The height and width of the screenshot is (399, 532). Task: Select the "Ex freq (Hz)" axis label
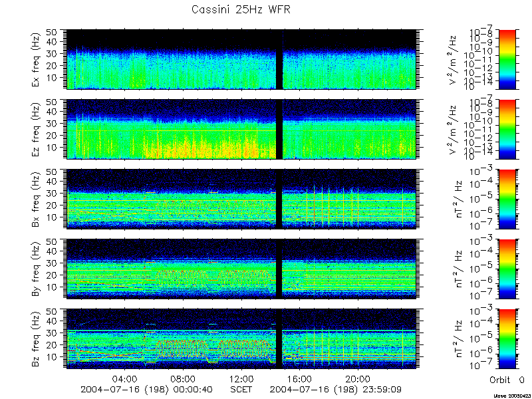click(x=36, y=59)
